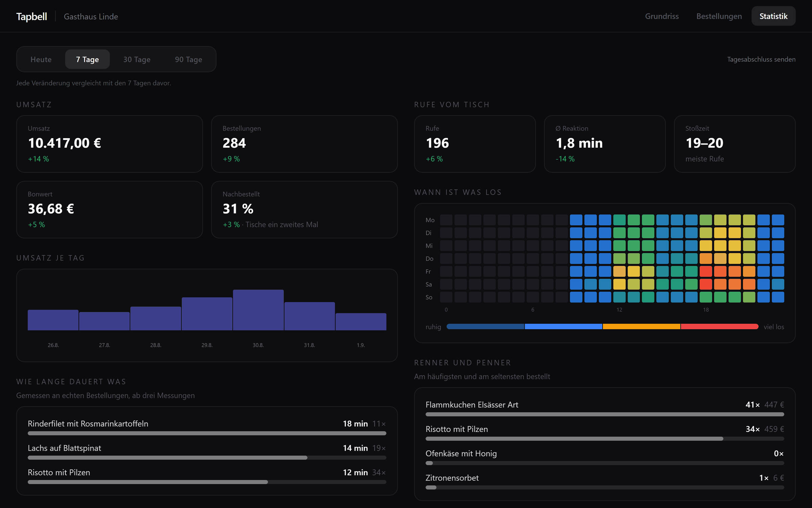Select the revenue bar for 29.8.
Viewport: 812px width, 508px height.
(207, 314)
